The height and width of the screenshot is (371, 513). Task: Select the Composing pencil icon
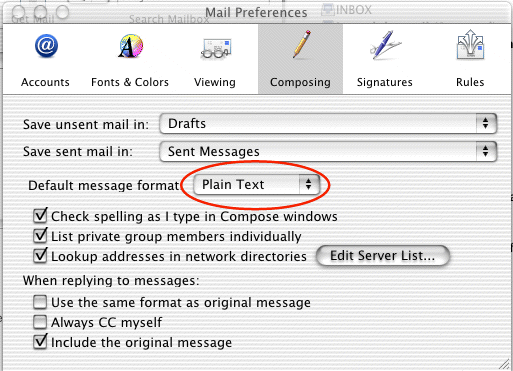pos(302,44)
